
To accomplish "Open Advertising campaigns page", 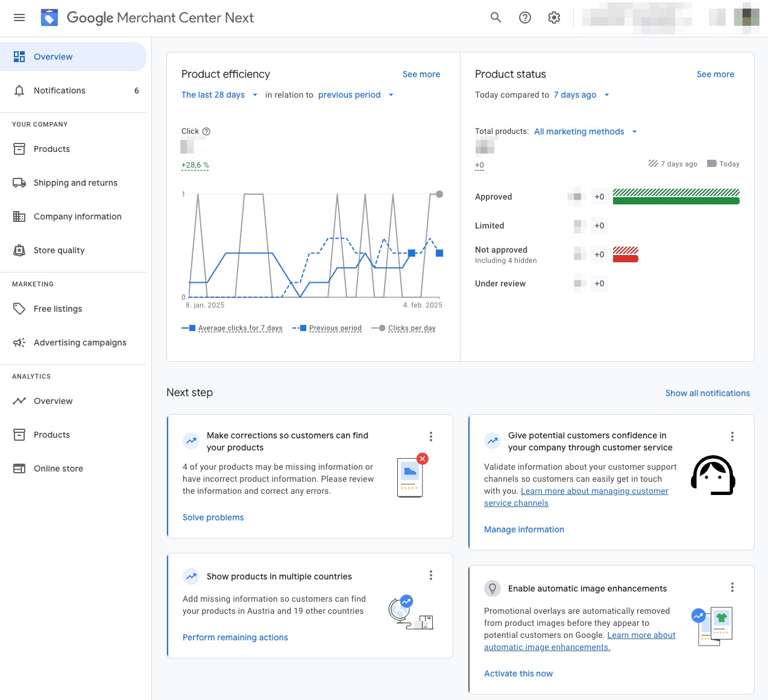I will (x=73, y=342).
